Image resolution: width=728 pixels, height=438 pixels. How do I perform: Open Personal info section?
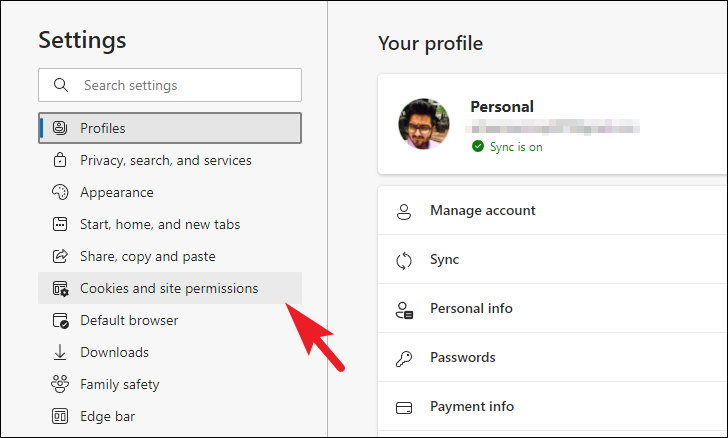(x=471, y=308)
